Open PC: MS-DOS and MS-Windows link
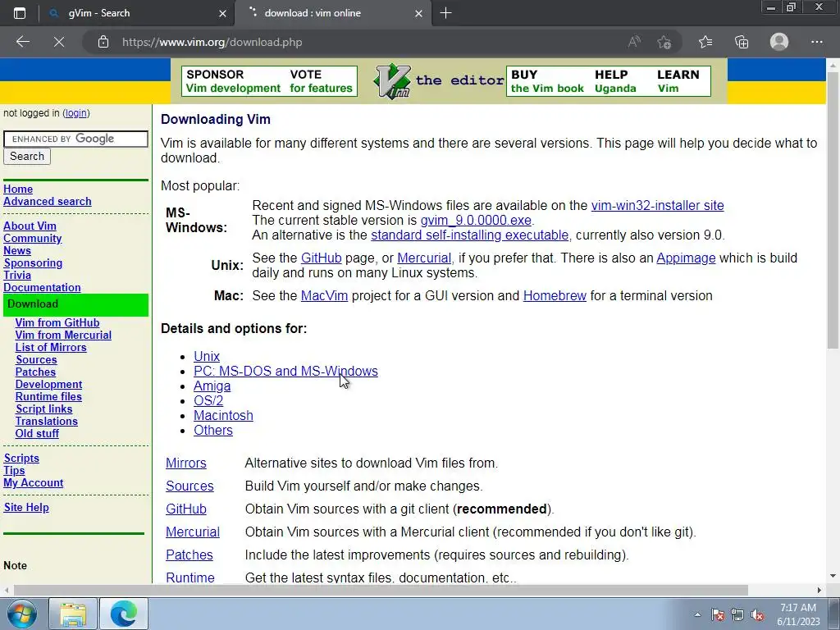Viewport: 840px width, 630px height. [x=285, y=372]
